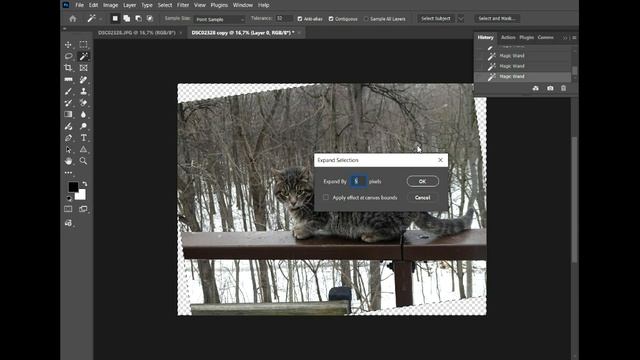The image size is (640, 360).
Task: Check Apply effect at canvas bounds
Action: [x=326, y=198]
